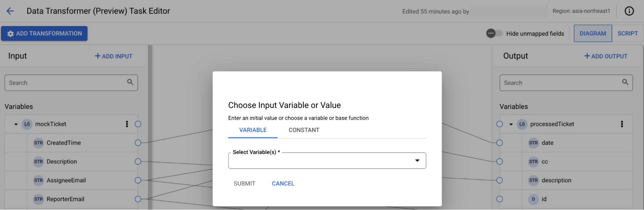Switch to the CONSTANT tab

tap(304, 130)
